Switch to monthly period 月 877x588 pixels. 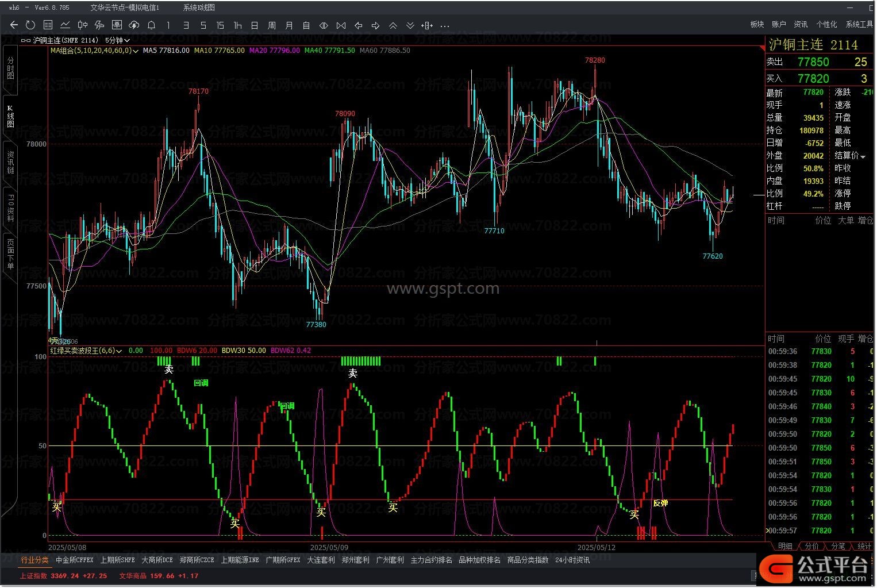[x=289, y=25]
